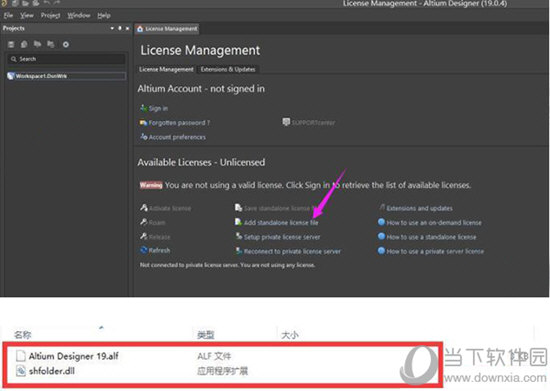The image size is (550, 391).
Task: Click the key icon beside Release
Action: (x=144, y=236)
